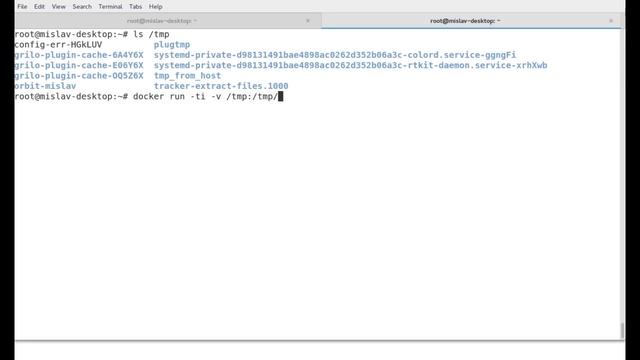Click the 'config-err-HGkLUV' file name
Viewport: 640px width, 360px height.
point(58,44)
